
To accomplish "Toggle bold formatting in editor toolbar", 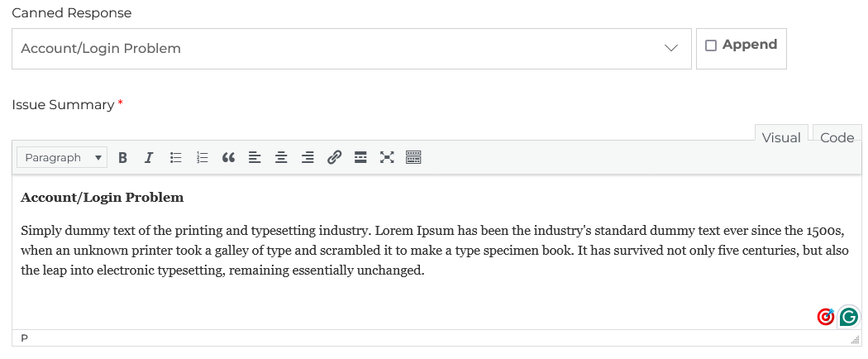I will [x=122, y=157].
